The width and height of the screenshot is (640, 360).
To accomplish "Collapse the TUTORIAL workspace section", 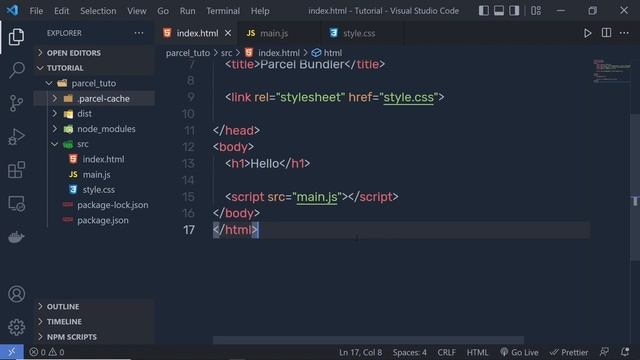I will pos(94,68).
